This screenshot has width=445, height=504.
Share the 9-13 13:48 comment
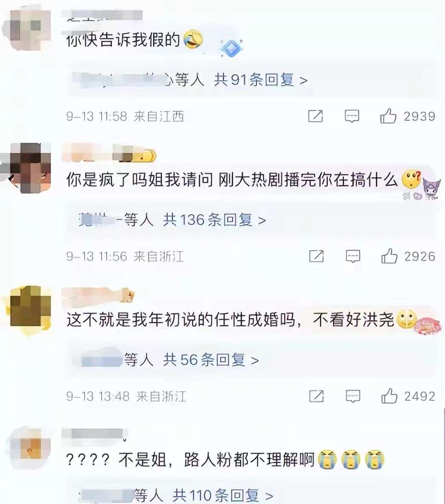click(316, 396)
